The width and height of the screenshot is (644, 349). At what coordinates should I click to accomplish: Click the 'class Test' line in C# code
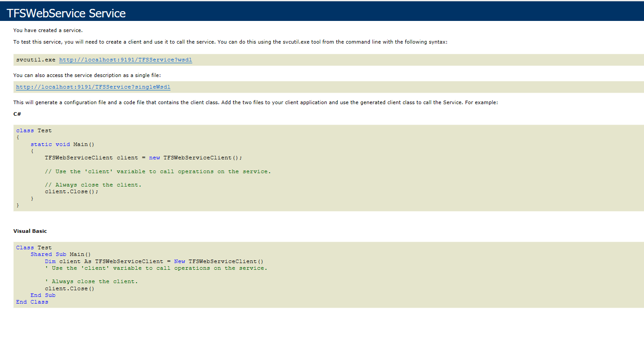pyautogui.click(x=34, y=130)
